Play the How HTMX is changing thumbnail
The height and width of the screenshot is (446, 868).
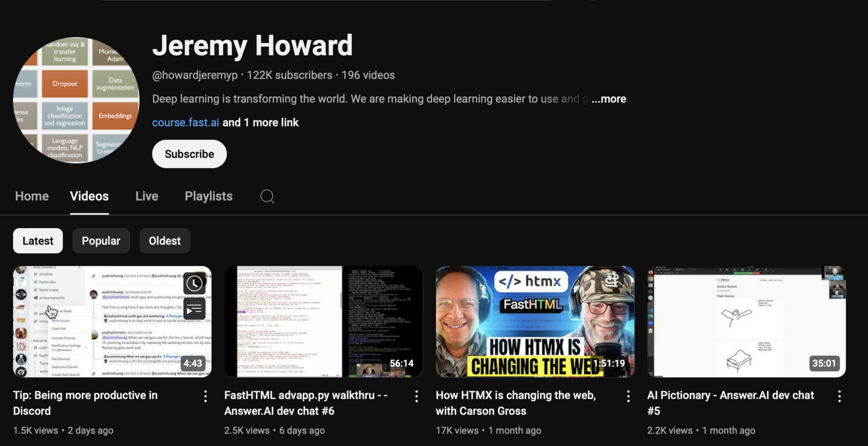tap(535, 322)
